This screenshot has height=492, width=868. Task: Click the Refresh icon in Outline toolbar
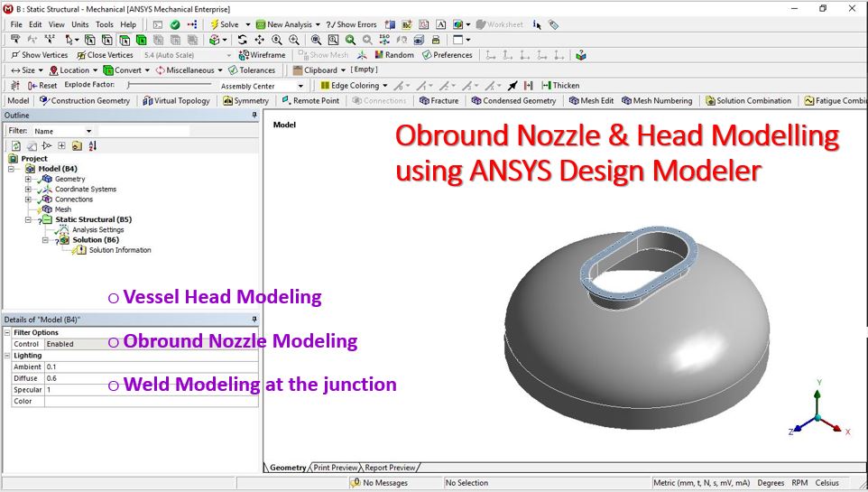pos(16,145)
